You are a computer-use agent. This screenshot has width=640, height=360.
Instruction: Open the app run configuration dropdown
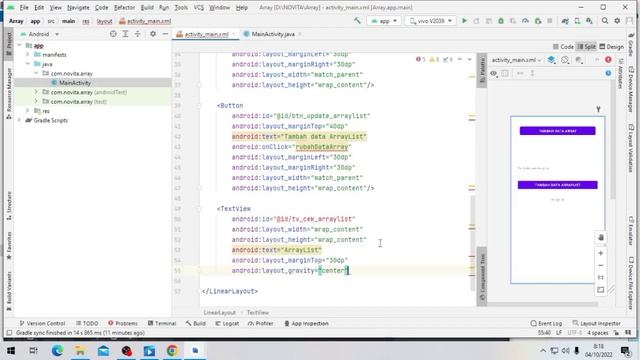(x=384, y=21)
